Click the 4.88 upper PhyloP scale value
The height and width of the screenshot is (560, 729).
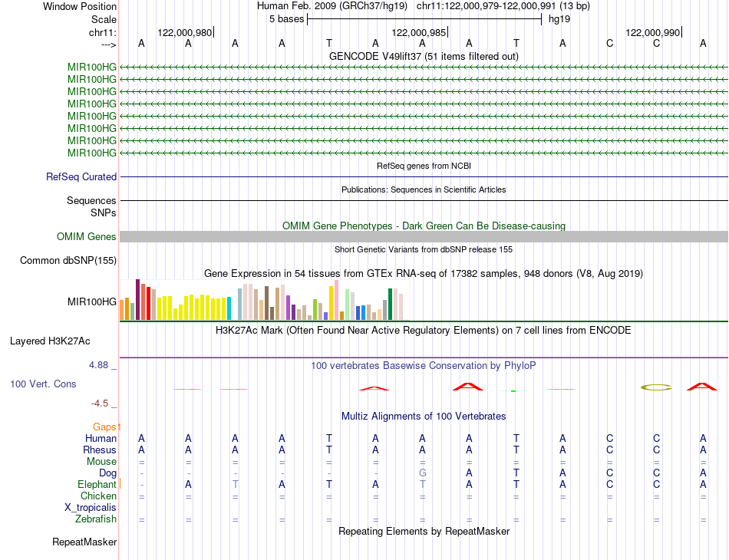click(98, 365)
